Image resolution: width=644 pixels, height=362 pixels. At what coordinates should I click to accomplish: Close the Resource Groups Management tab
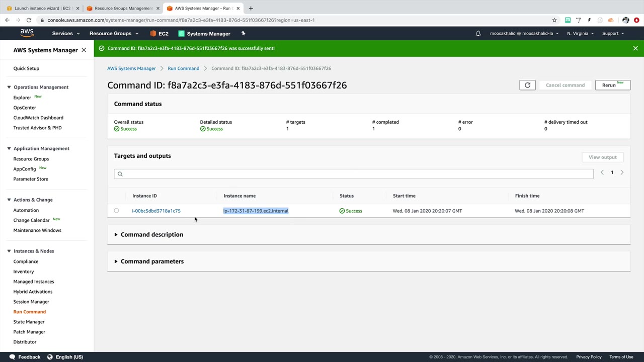157,8
